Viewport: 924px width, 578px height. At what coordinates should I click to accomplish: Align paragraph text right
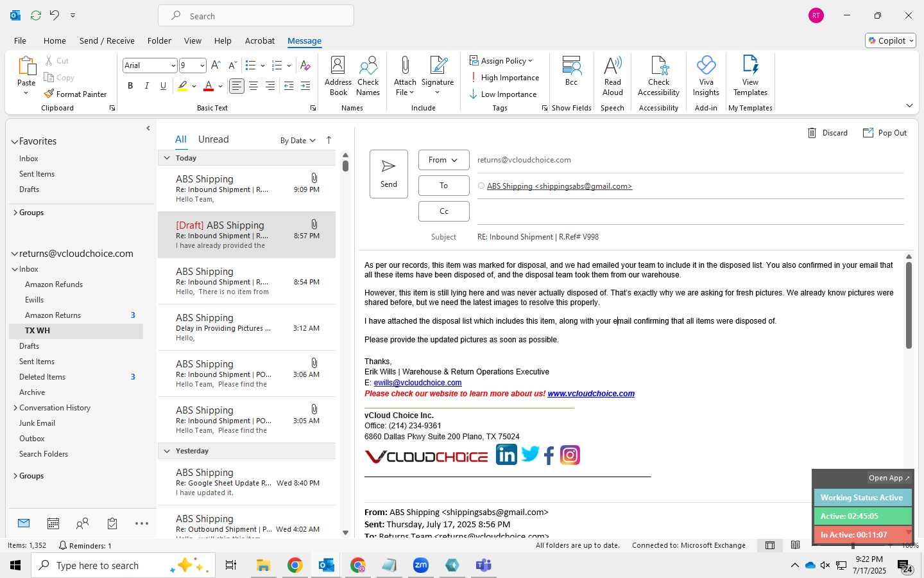coord(270,86)
